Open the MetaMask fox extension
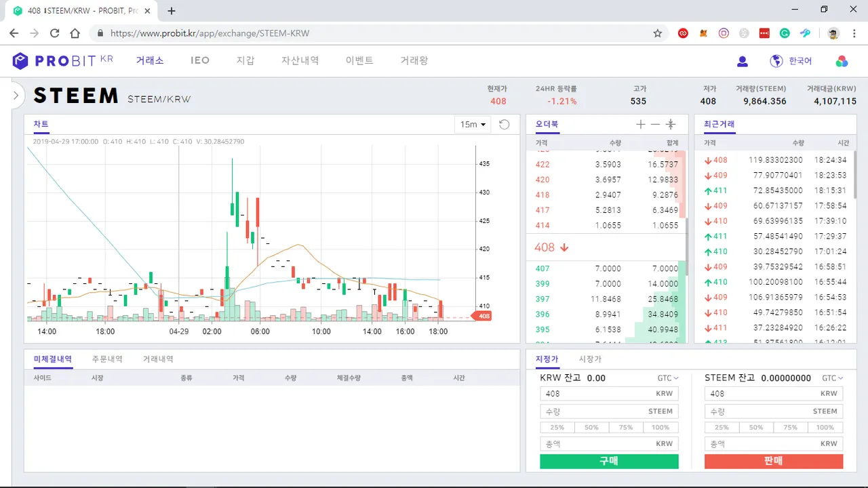This screenshot has width=868, height=488. tap(704, 33)
